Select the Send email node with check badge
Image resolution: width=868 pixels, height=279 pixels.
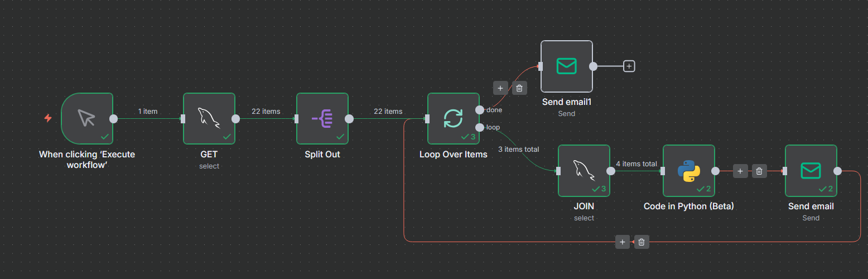[811, 171]
